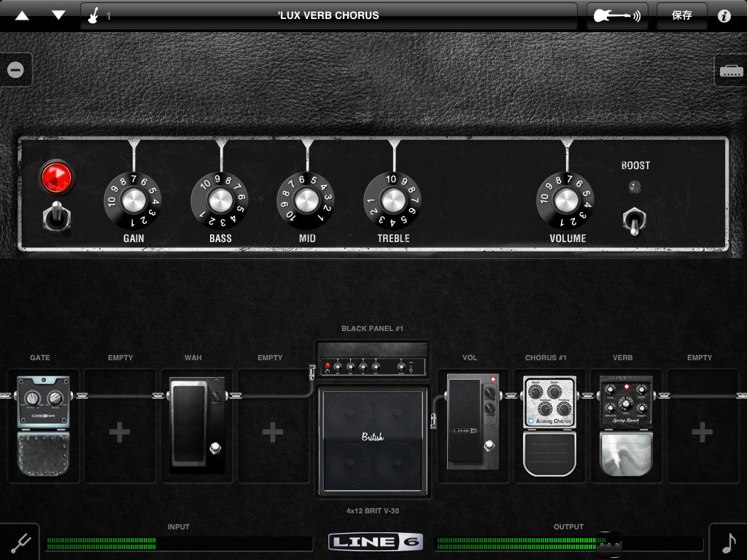
Task: Open music player with note icon
Action: click(729, 542)
